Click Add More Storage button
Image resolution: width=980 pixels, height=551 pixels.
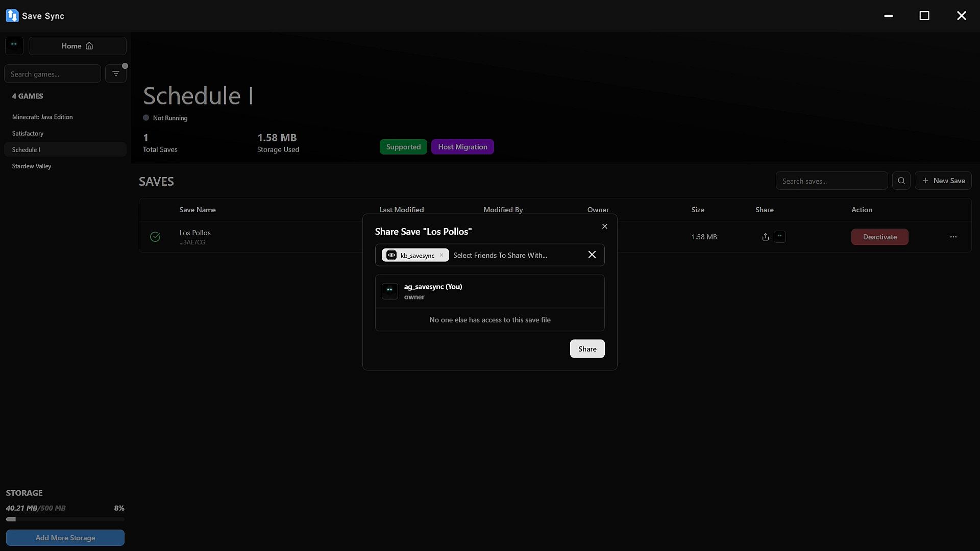tap(65, 538)
